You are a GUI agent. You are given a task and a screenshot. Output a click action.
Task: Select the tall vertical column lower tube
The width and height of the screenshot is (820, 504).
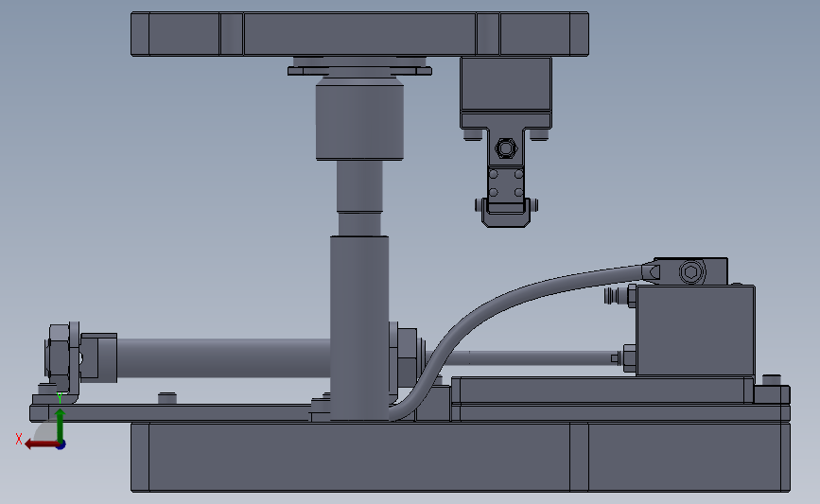(x=358, y=328)
